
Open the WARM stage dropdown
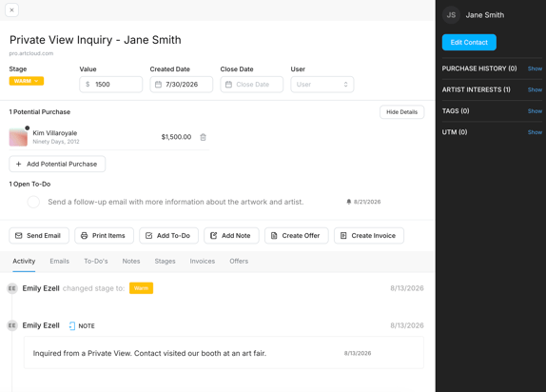pos(27,81)
